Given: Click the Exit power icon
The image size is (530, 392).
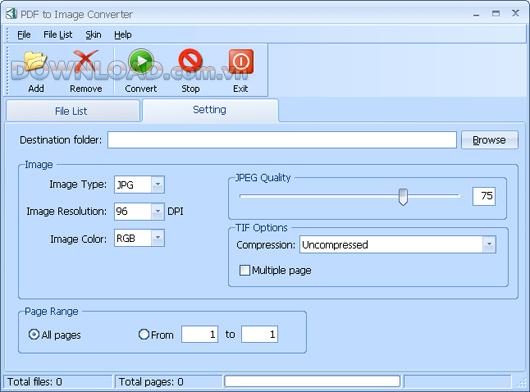Looking at the screenshot, I should point(241,61).
